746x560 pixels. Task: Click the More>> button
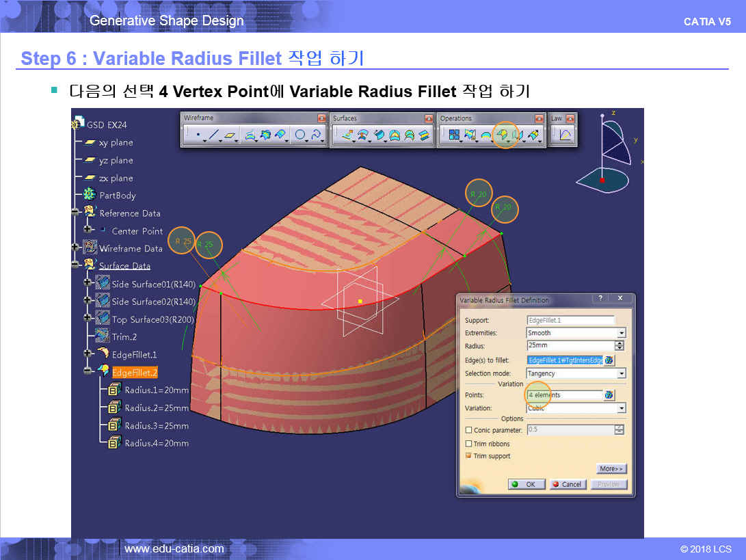point(611,469)
